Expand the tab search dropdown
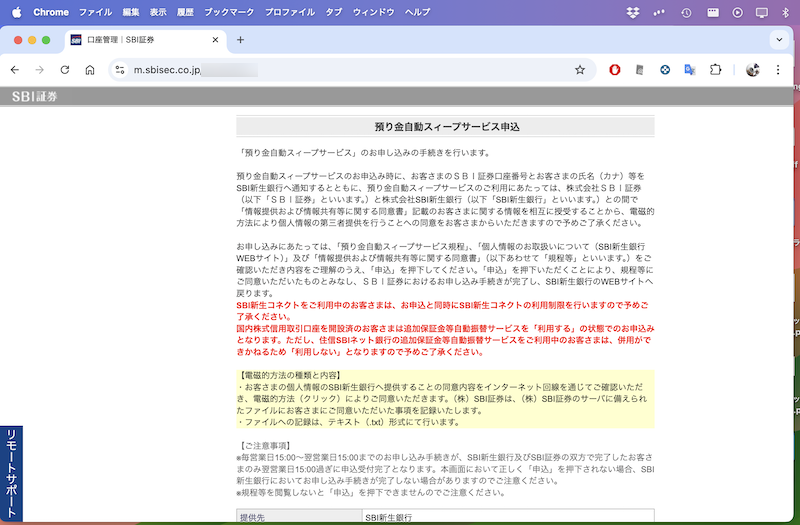800x525 pixels. (779, 39)
